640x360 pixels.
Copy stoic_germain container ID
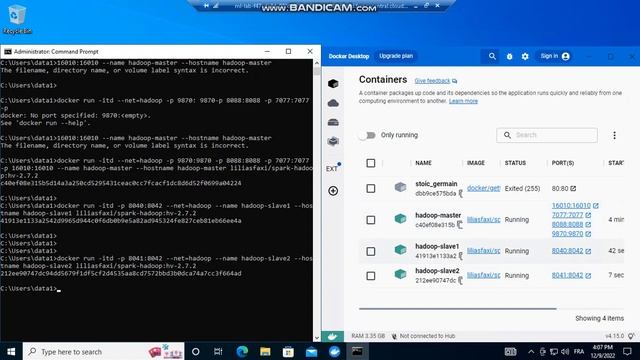click(x=460, y=193)
